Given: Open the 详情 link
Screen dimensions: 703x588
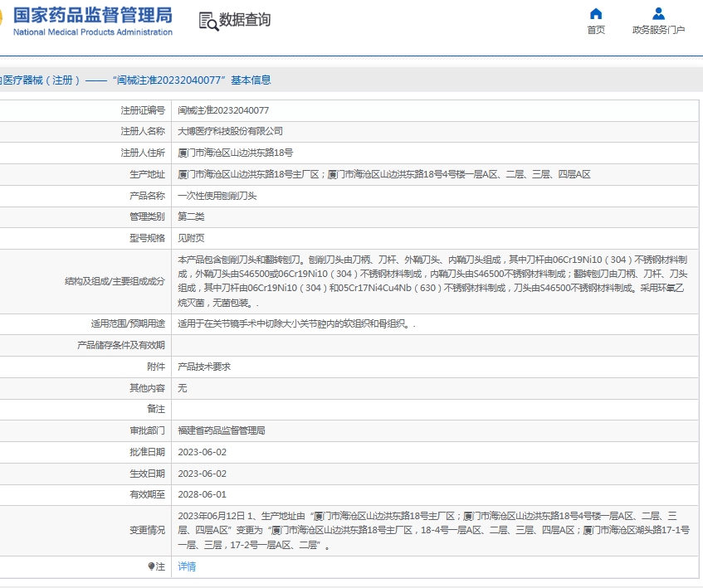Looking at the screenshot, I should pos(187,566).
